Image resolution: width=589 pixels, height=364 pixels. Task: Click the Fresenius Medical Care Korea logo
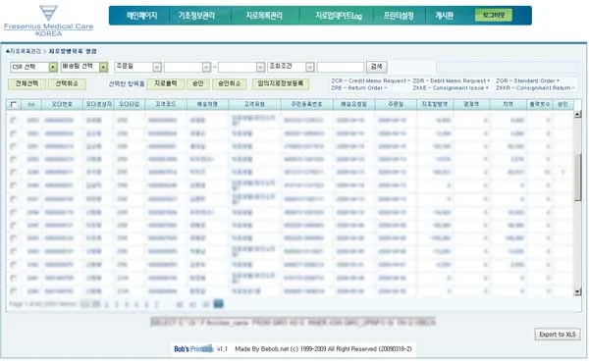click(48, 21)
